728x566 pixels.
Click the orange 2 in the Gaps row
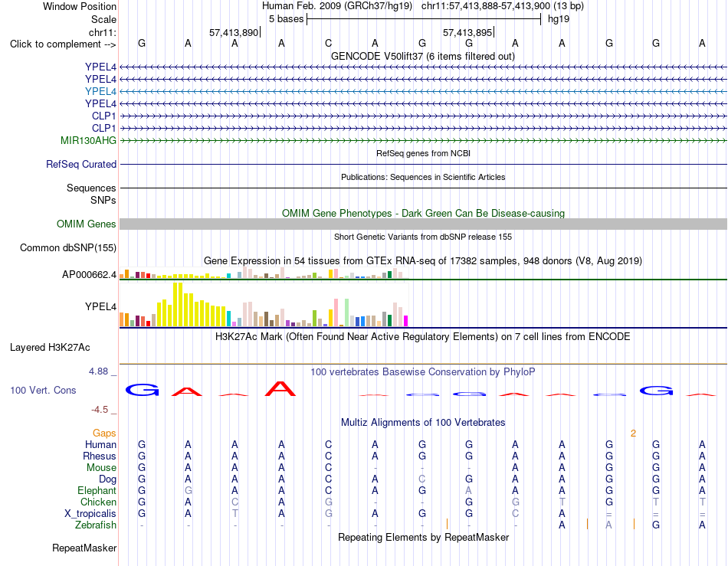pos(633,433)
